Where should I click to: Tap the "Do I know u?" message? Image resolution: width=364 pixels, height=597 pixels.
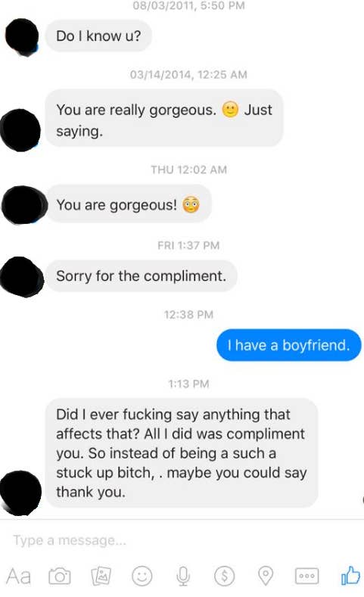click(x=98, y=36)
